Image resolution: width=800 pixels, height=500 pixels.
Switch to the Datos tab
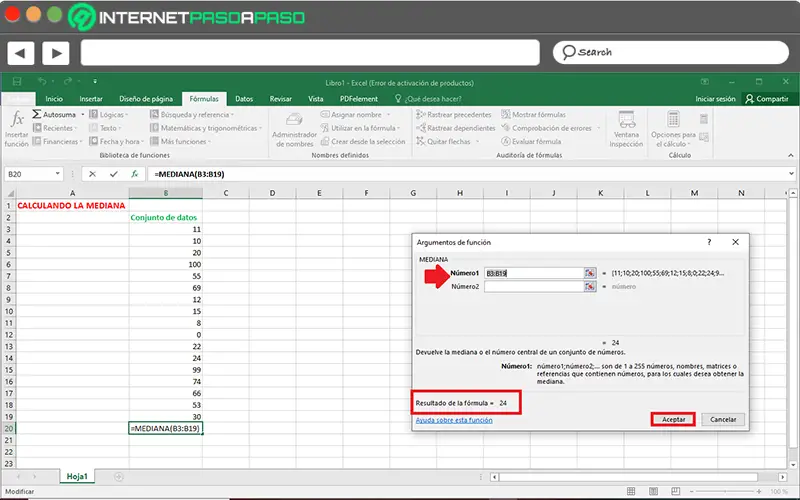click(244, 98)
